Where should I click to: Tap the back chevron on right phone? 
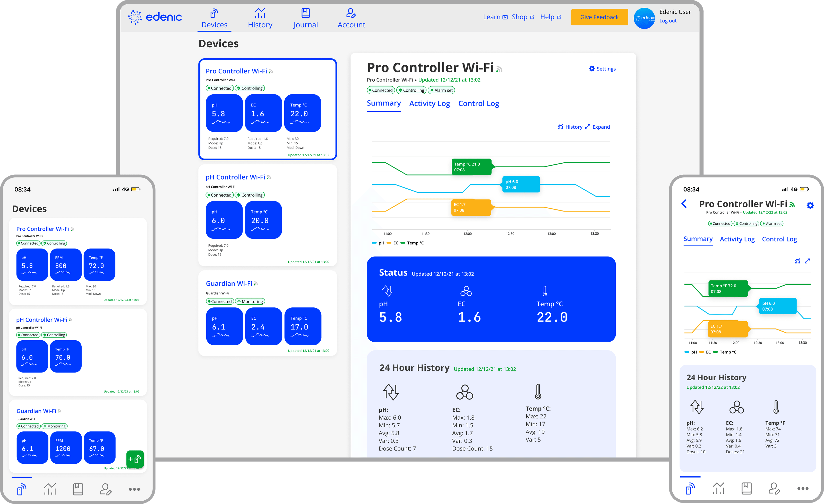[684, 204]
